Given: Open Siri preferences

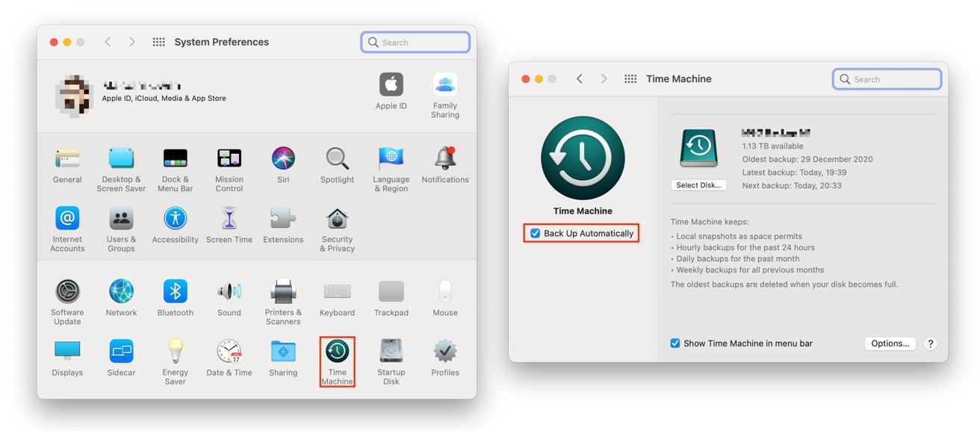Looking at the screenshot, I should coord(283,158).
